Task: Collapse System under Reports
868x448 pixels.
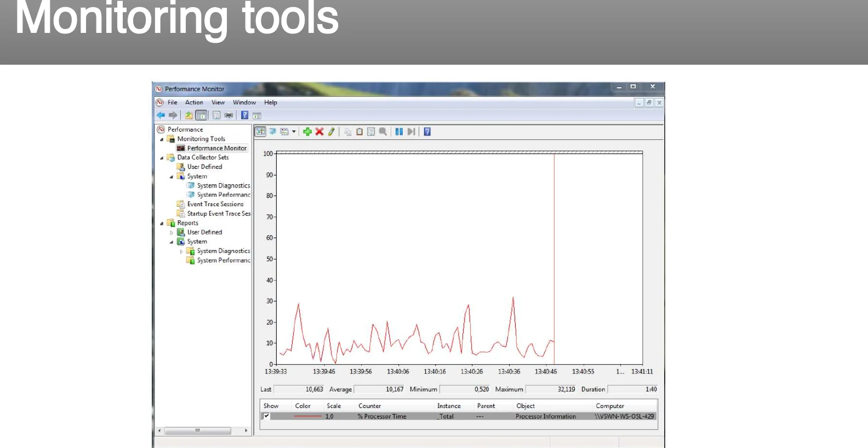Action: (x=172, y=242)
